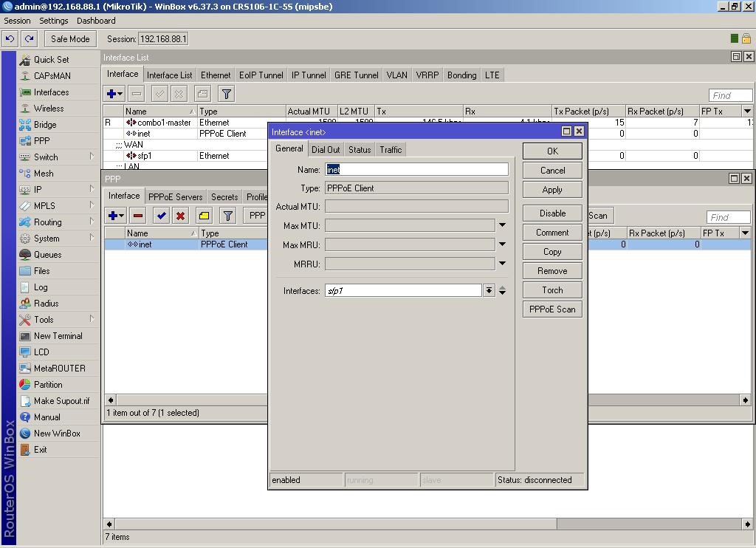Viewport: 756px width, 548px height.
Task: Expand the MRRU field
Action: 502,264
